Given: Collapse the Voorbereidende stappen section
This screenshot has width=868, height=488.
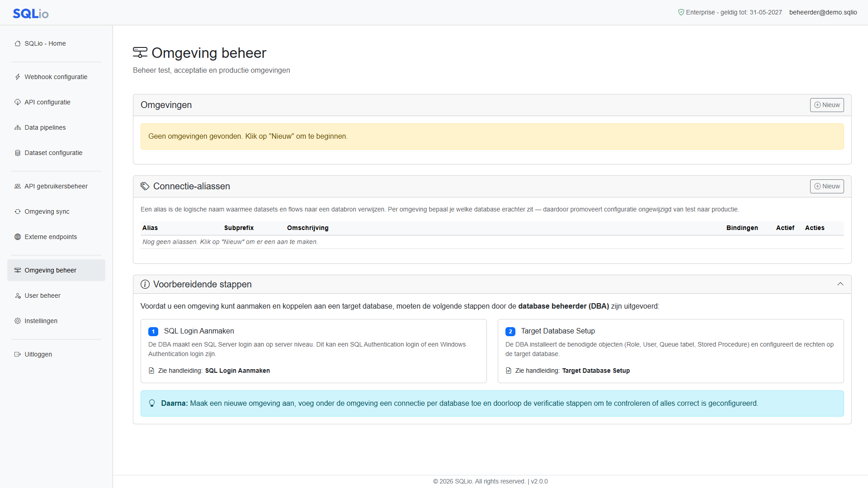Looking at the screenshot, I should click(840, 284).
